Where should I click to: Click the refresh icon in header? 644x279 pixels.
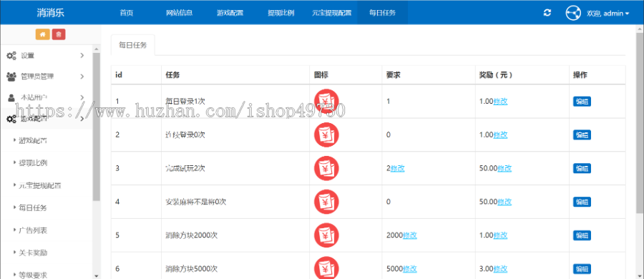point(547,13)
